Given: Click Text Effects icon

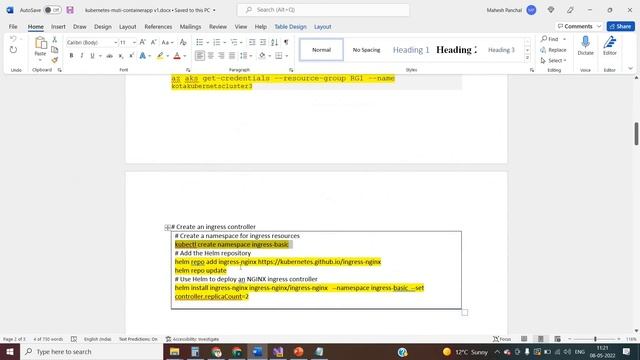Looking at the screenshot, I should 142,56.
